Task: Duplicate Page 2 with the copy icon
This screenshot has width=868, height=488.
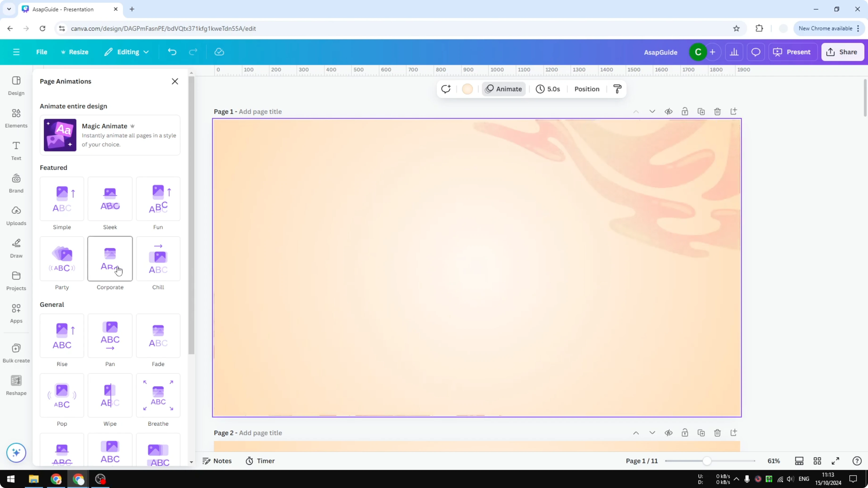Action: click(x=701, y=433)
